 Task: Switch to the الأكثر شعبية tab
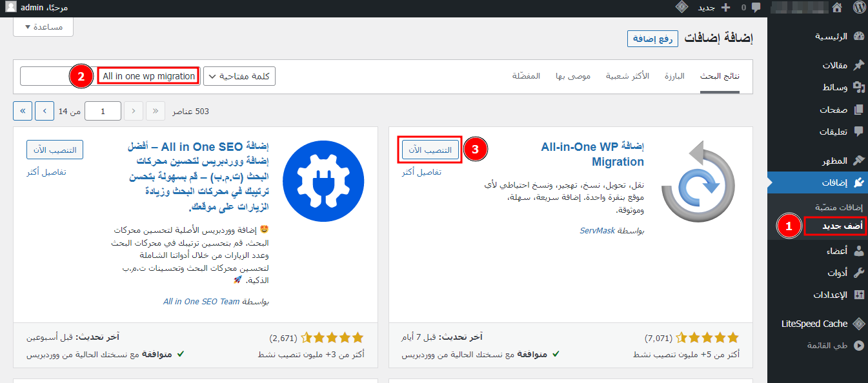point(627,76)
